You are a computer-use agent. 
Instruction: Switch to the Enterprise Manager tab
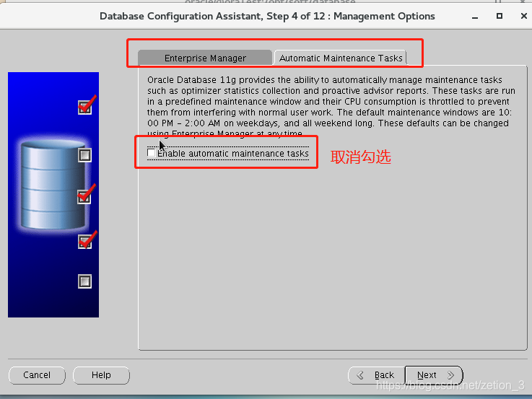tap(205, 58)
